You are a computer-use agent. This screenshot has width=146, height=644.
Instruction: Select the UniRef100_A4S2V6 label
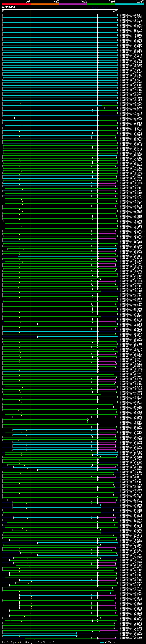tap(131, 113)
